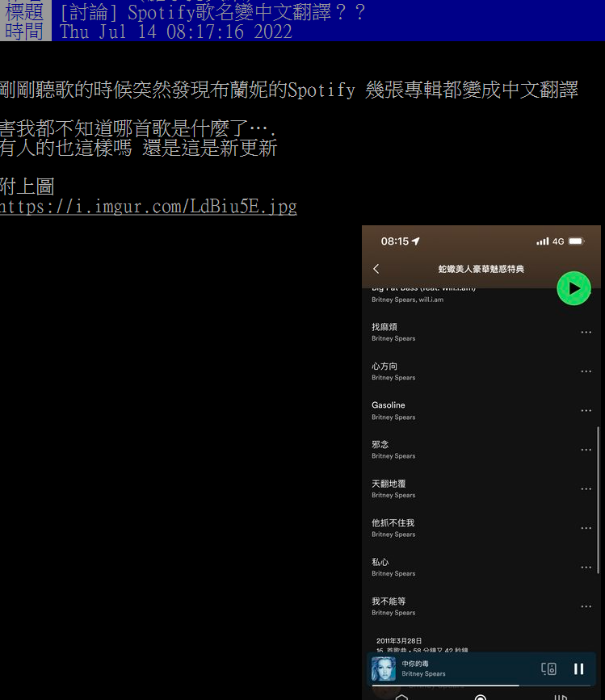Image resolution: width=605 pixels, height=700 pixels.
Task: Click the post time Thu Jul 14
Action: tap(176, 31)
